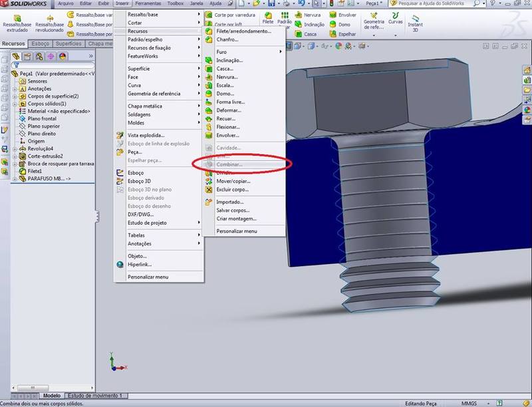Click Salvar corpos in submenu
Viewport: 532px width, 407px height.
click(x=233, y=210)
